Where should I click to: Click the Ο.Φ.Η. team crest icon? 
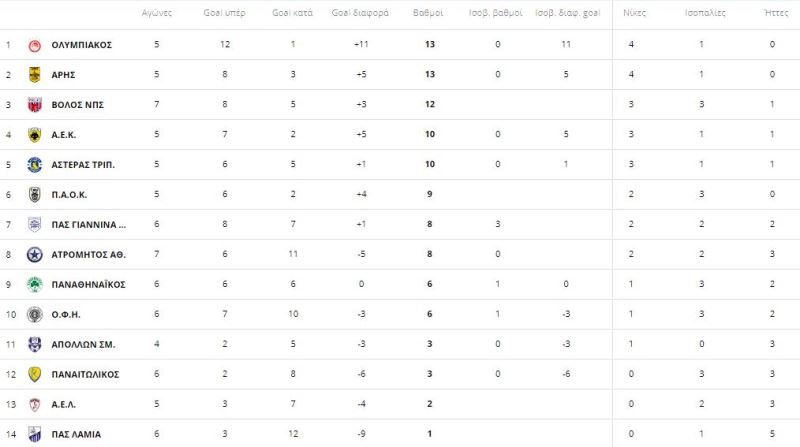click(34, 314)
